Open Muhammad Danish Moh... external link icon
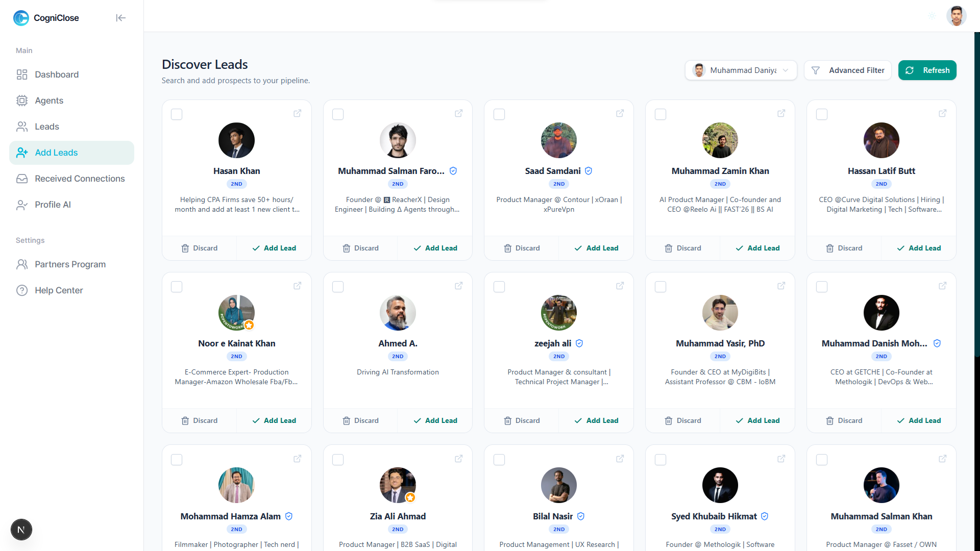 tap(943, 286)
